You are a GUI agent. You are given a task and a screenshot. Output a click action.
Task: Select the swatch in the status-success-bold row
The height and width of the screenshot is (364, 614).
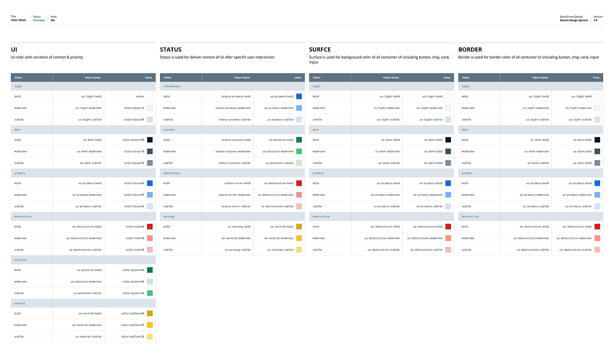pos(299,140)
